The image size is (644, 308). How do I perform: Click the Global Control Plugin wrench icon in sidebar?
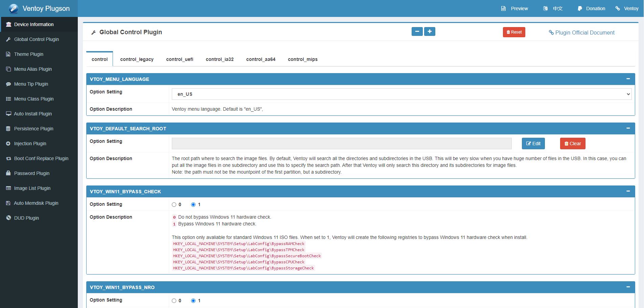8,39
